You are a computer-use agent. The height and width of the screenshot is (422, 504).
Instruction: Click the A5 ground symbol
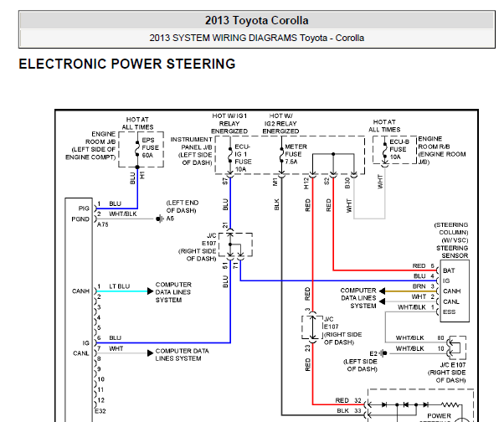coord(160,219)
